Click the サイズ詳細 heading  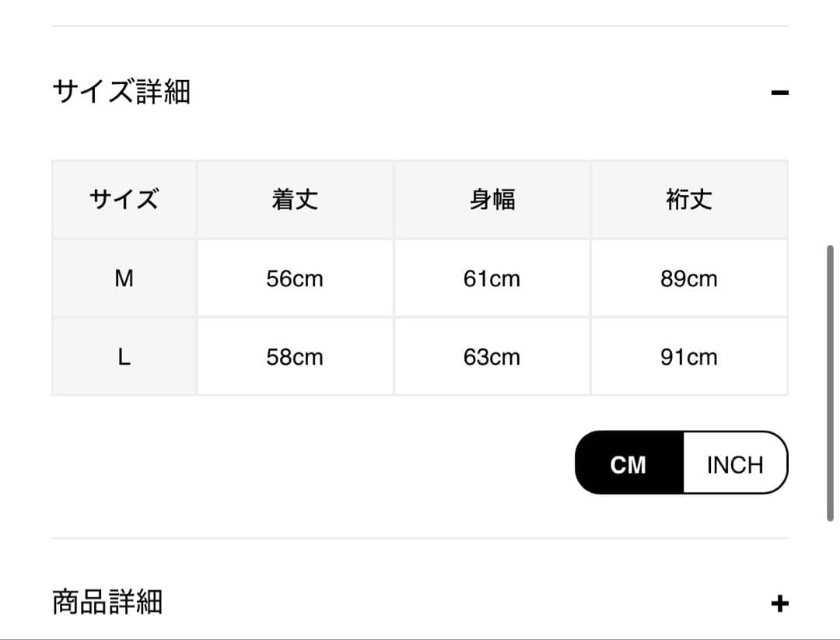[x=121, y=92]
